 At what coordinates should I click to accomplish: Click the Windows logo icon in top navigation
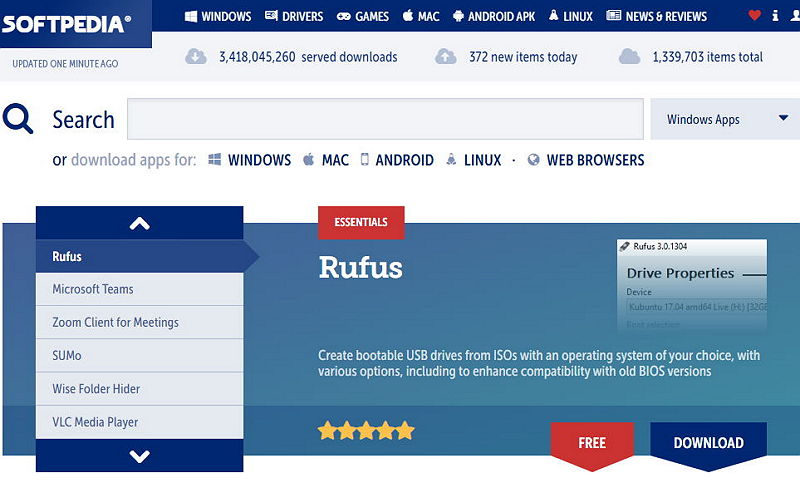191,16
